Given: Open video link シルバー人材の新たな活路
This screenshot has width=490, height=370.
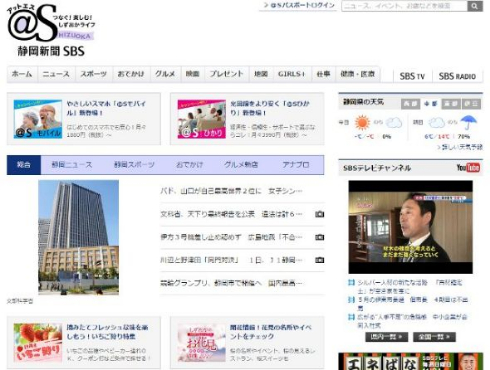Looking at the screenshot, I should 410,287.
